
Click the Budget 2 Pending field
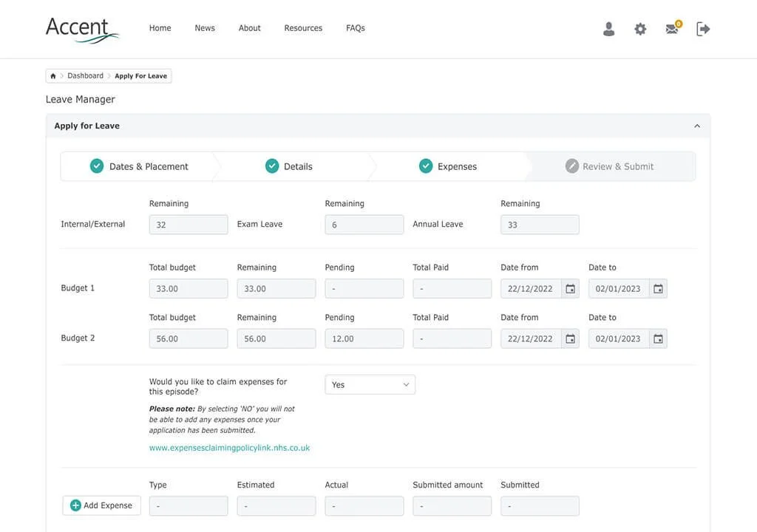364,339
